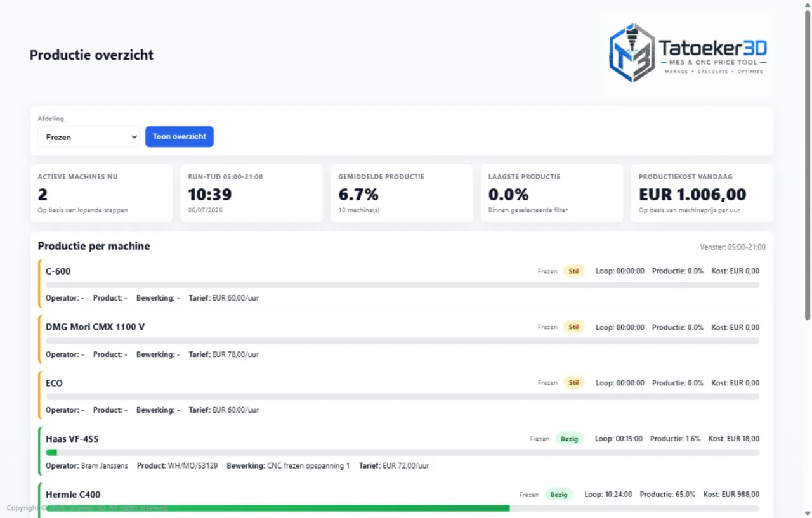Viewport: 812px width, 518px height.
Task: Click the Bezig badge on Haas VF-4SS
Action: (570, 439)
